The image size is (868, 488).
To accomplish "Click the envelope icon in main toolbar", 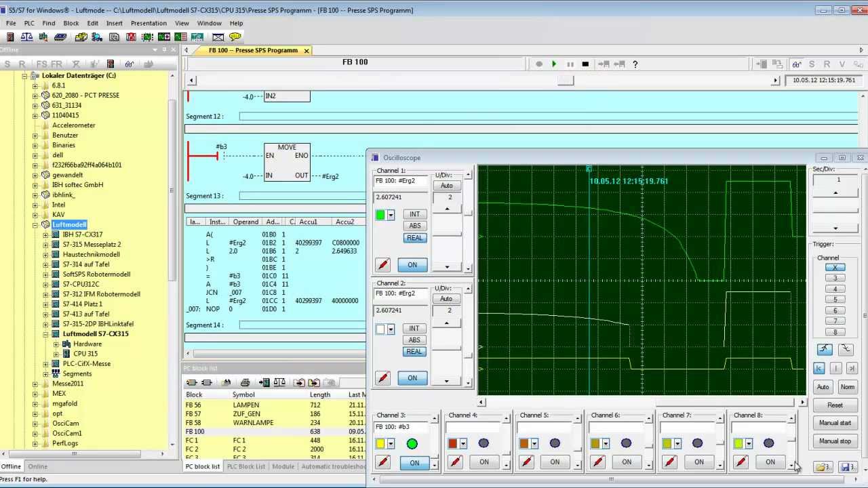I will [x=218, y=37].
